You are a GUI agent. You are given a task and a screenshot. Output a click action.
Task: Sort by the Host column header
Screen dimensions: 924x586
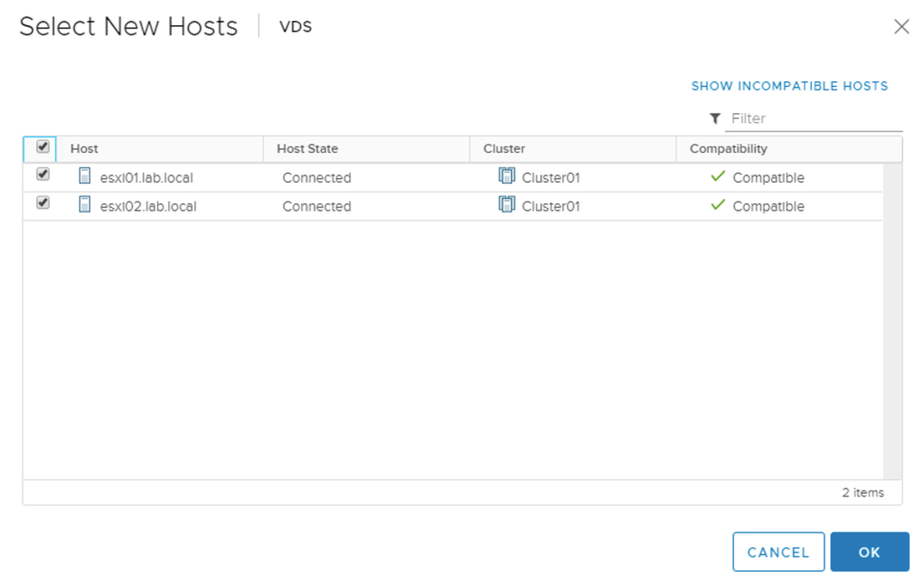(x=85, y=148)
